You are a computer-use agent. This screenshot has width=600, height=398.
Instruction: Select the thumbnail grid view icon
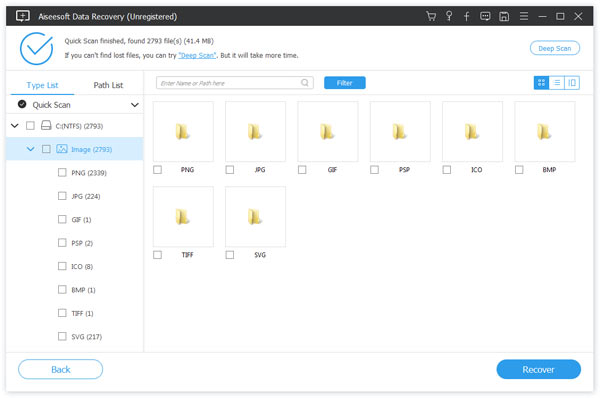point(541,83)
